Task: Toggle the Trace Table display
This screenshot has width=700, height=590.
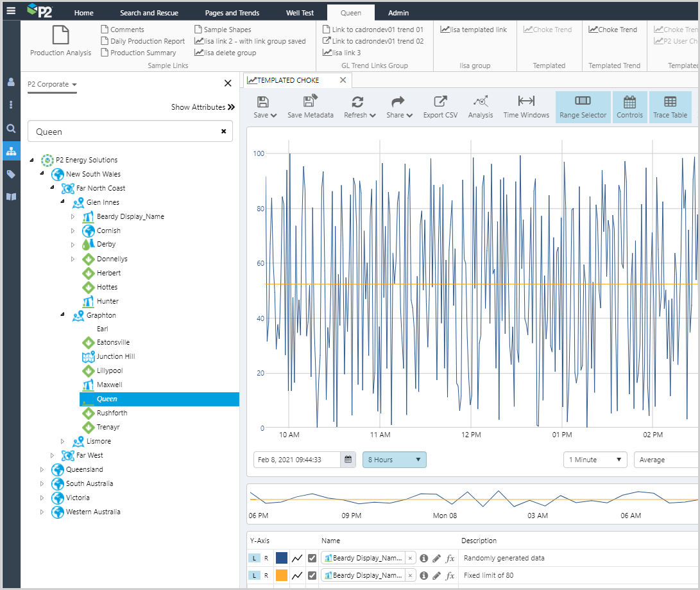Action: tap(670, 107)
